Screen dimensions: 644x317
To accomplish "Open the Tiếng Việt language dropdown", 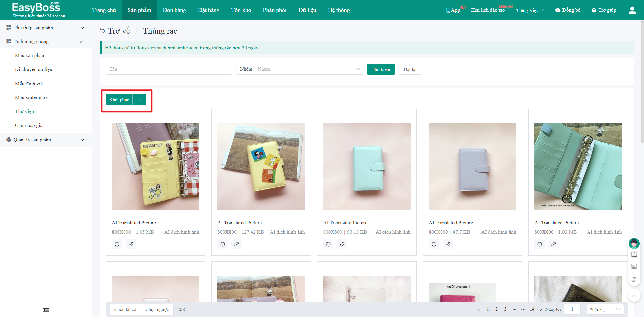I will 530,10.
